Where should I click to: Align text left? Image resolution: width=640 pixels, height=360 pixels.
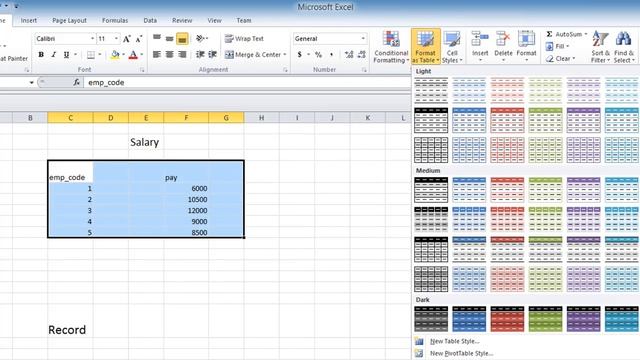(x=157, y=54)
